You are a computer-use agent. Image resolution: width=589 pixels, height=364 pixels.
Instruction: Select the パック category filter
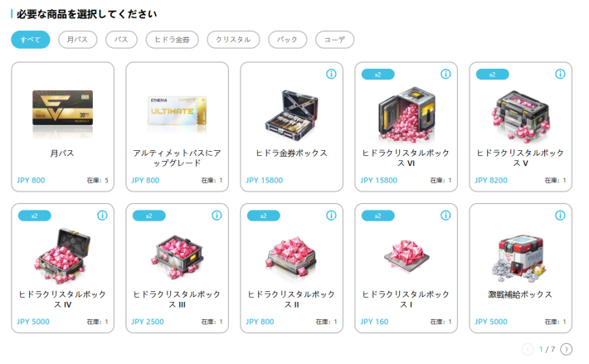click(x=287, y=40)
